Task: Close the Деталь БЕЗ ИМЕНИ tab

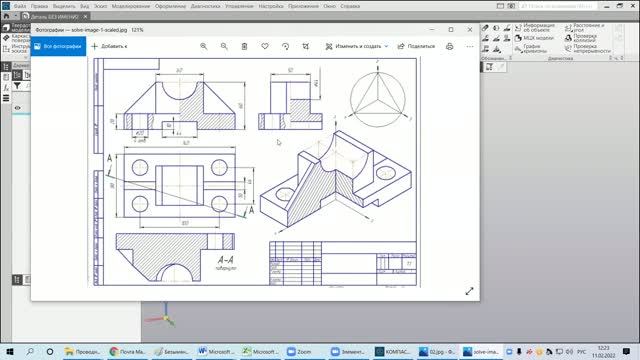Action: (85, 17)
